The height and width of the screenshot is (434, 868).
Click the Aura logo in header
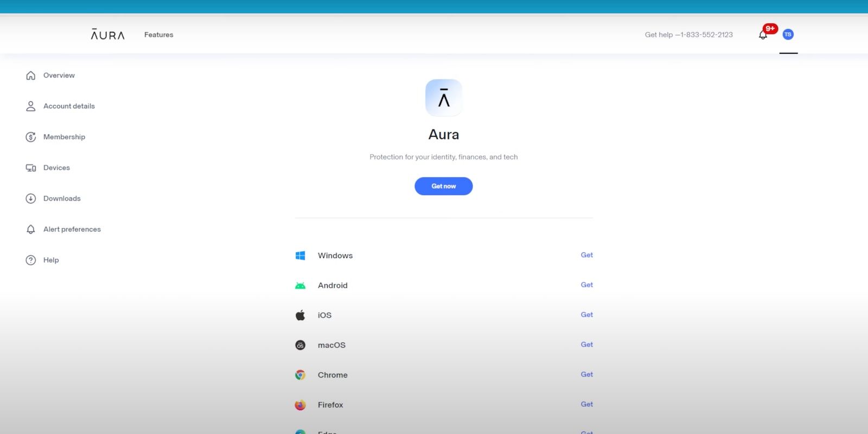pyautogui.click(x=107, y=35)
